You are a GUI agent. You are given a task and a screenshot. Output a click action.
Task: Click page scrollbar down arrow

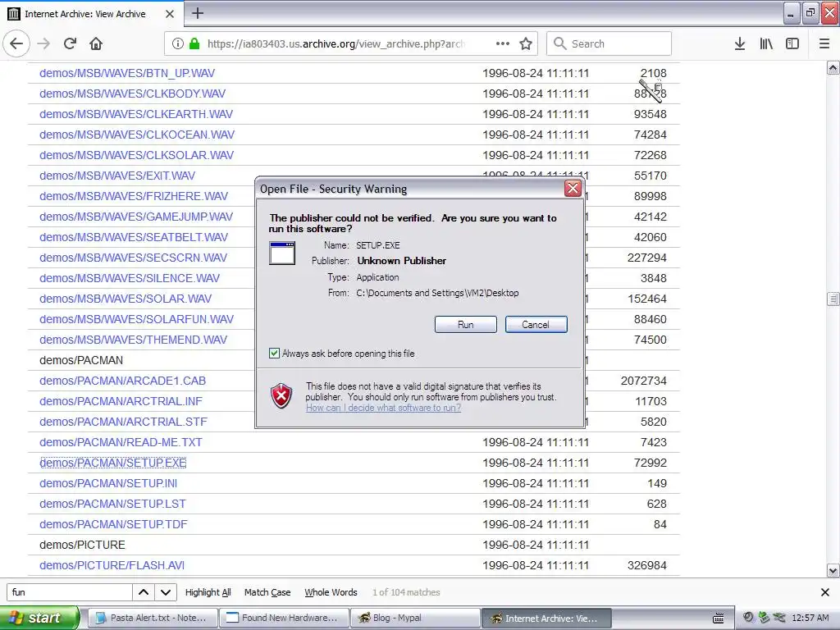click(x=833, y=571)
